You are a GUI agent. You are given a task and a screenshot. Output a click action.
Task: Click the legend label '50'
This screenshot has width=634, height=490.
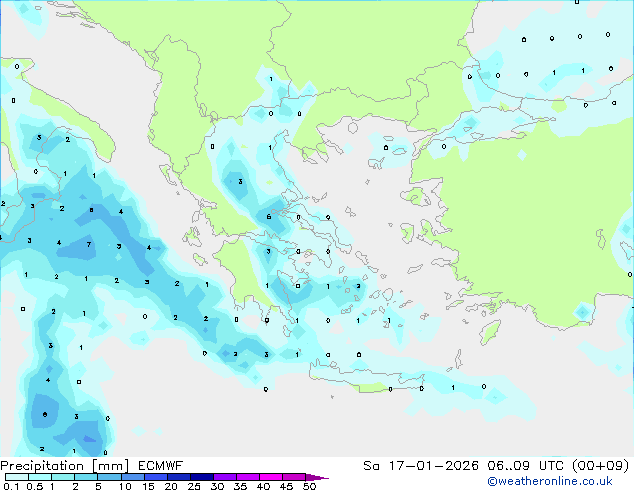pyautogui.click(x=310, y=486)
